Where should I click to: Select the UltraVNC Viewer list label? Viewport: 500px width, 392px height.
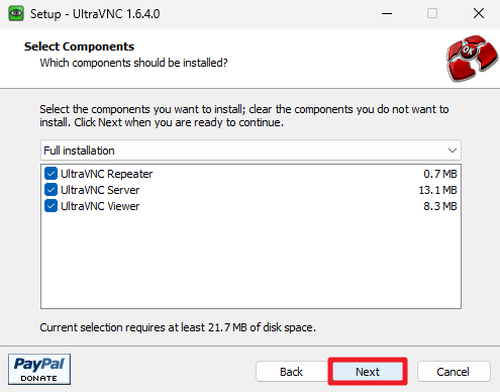[100, 206]
